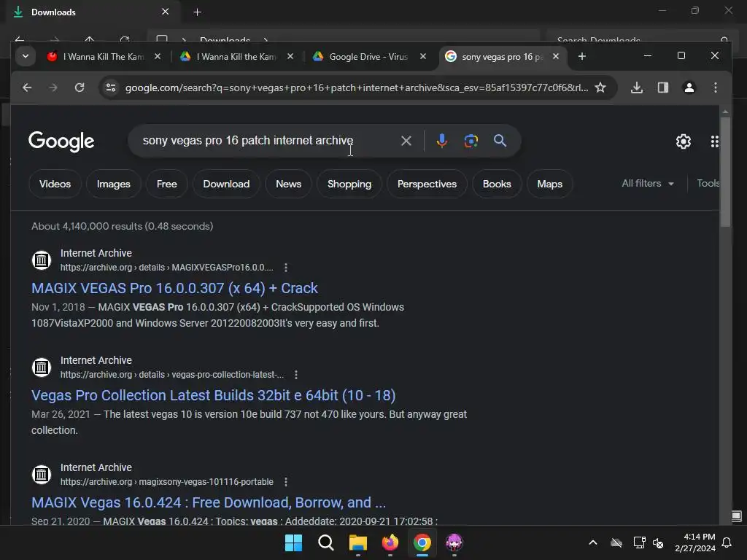This screenshot has height=560, width=747.
Task: Open Windows taskbar search
Action: click(326, 542)
